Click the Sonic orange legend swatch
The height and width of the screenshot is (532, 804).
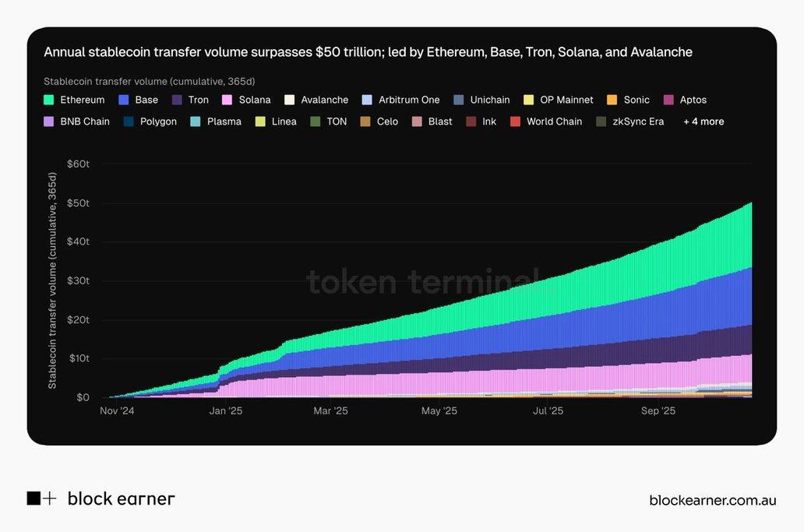point(612,100)
